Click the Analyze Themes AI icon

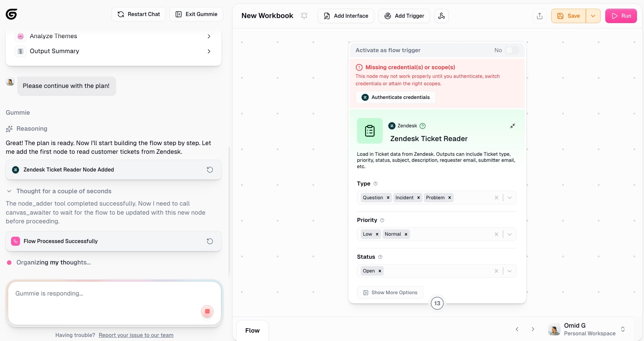click(21, 36)
